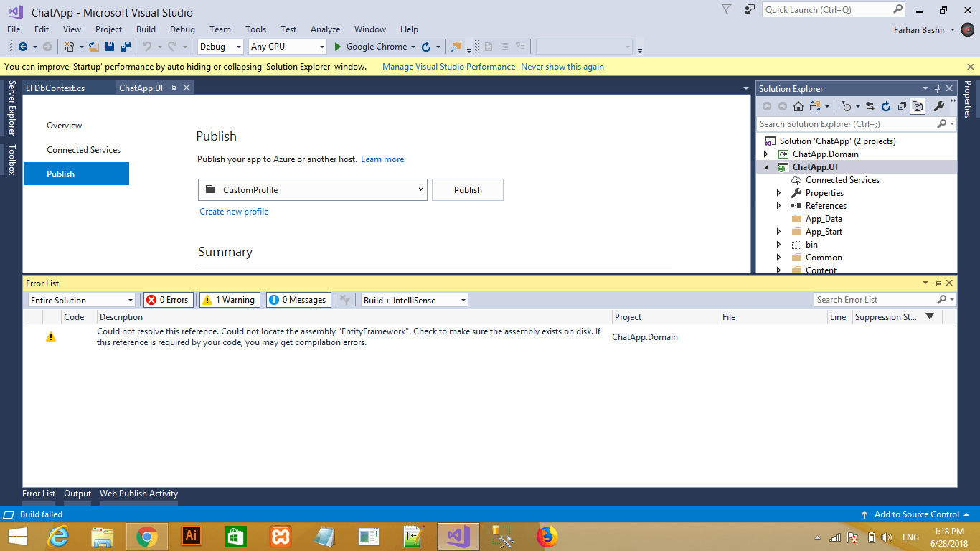Click the Create new profile link
The image size is (980, 551).
point(234,212)
